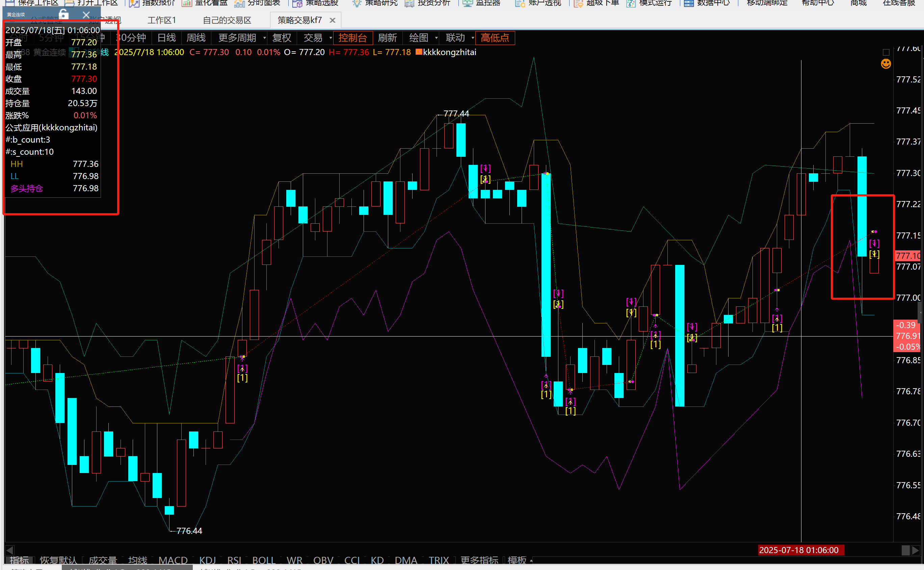Select the DMA indicator
924x570 pixels.
406,561
